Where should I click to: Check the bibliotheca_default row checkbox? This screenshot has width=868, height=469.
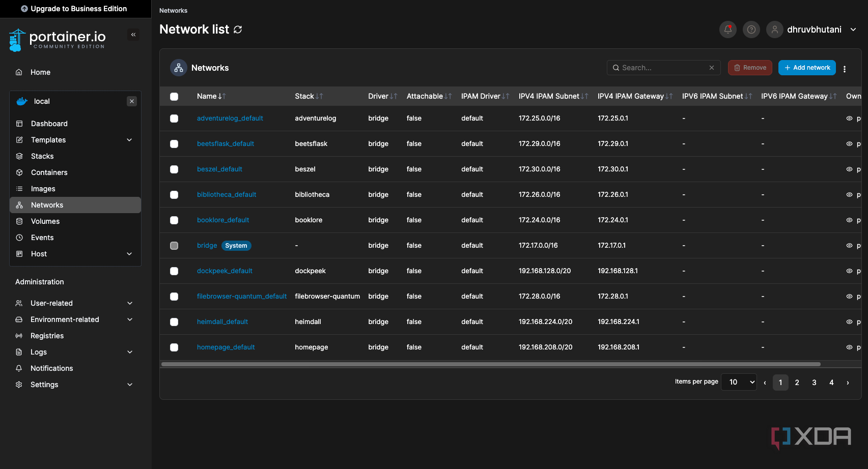(174, 195)
